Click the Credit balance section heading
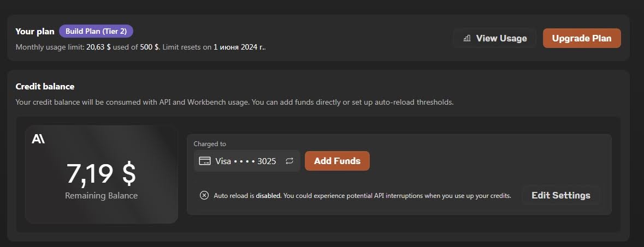The width and height of the screenshot is (644, 247). (x=45, y=87)
